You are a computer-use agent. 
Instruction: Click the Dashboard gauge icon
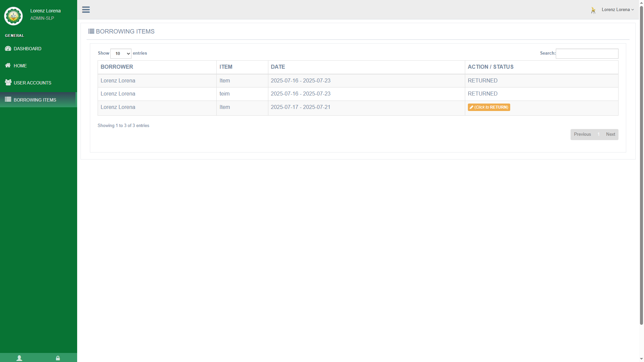tap(8, 49)
